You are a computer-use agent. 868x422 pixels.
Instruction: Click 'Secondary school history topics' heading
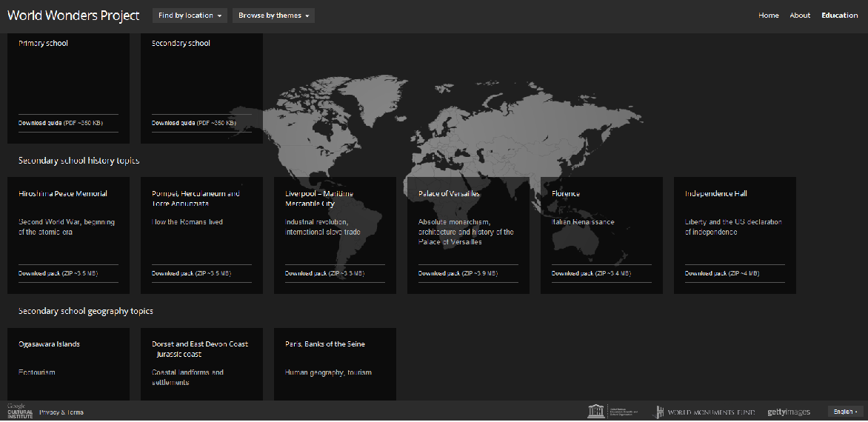coord(79,161)
